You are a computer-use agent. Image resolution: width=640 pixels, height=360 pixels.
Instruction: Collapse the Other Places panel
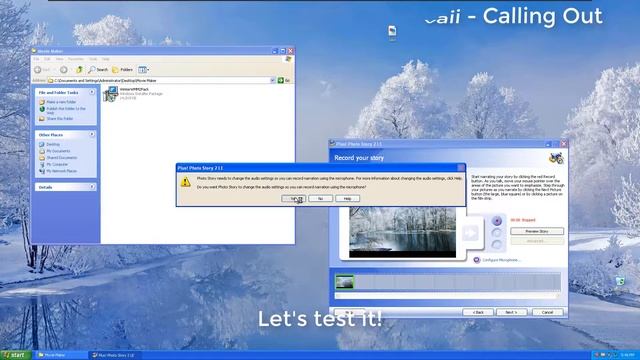92,134
